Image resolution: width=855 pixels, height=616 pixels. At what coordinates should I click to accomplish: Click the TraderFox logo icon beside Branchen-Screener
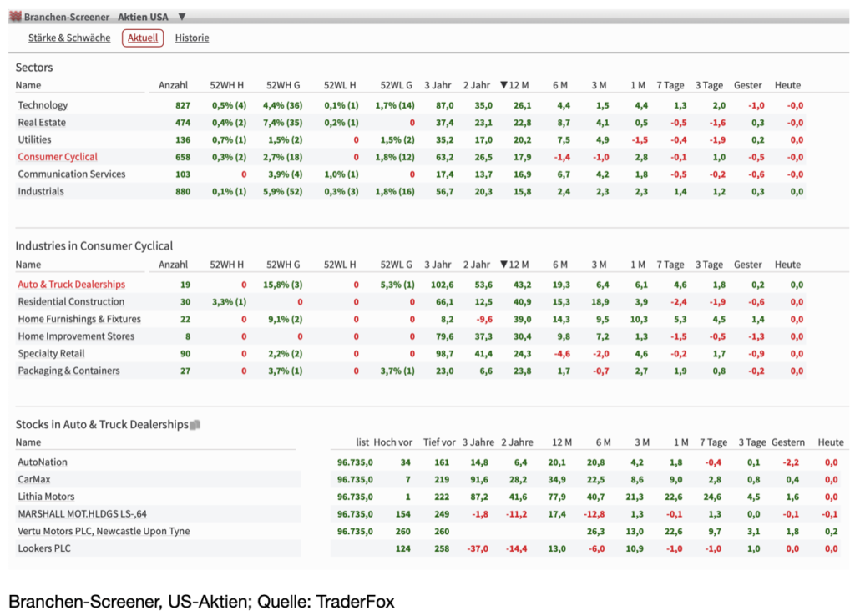point(15,17)
